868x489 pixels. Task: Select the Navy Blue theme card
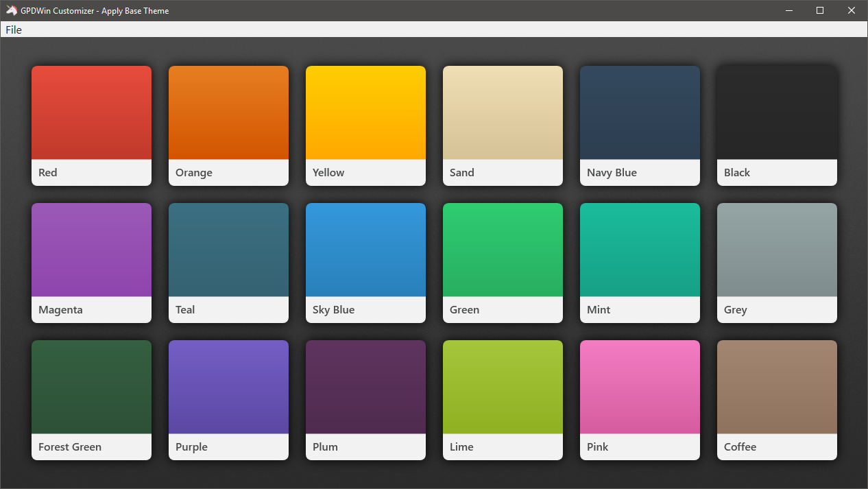(x=640, y=126)
